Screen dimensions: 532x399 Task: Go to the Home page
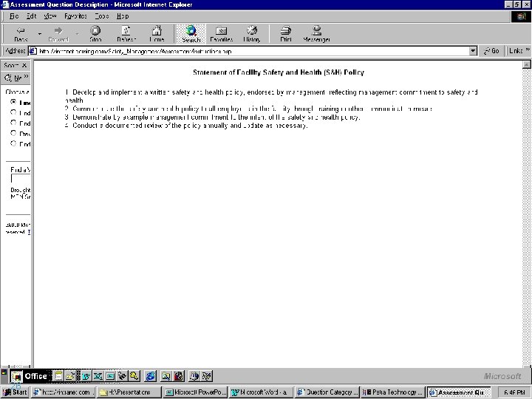[x=157, y=34]
